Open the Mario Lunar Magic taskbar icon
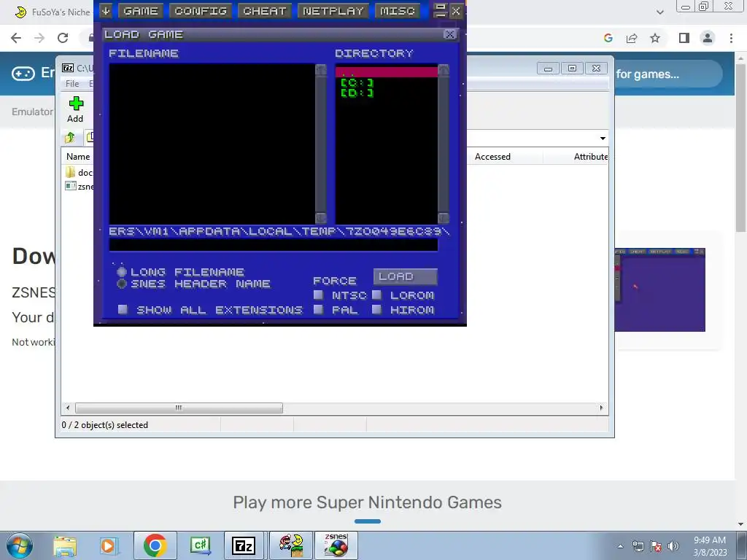Viewport: 747px width, 560px height. pos(290,545)
